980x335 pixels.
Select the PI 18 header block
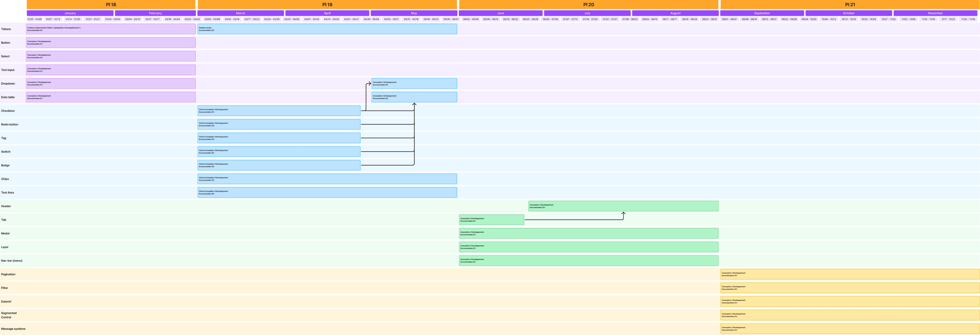tap(111, 4)
